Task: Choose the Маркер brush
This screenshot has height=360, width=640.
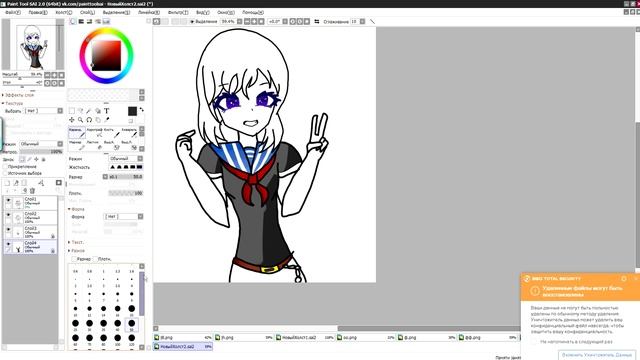Action: click(x=77, y=145)
